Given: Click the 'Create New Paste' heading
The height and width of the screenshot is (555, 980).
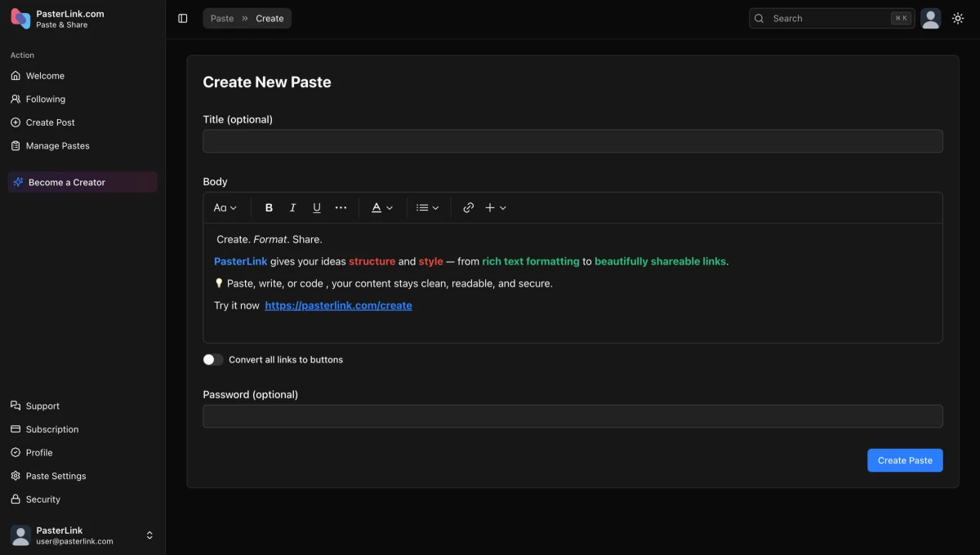Looking at the screenshot, I should point(267,82).
